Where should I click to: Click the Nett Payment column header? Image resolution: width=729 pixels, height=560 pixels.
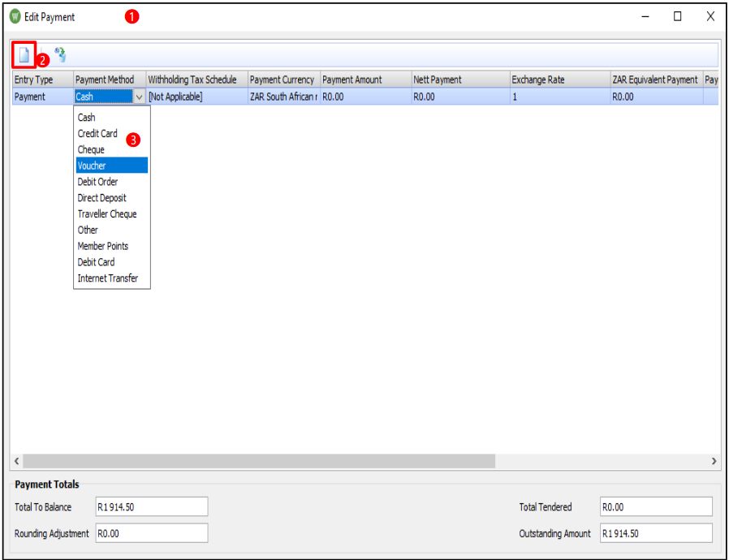(461, 80)
